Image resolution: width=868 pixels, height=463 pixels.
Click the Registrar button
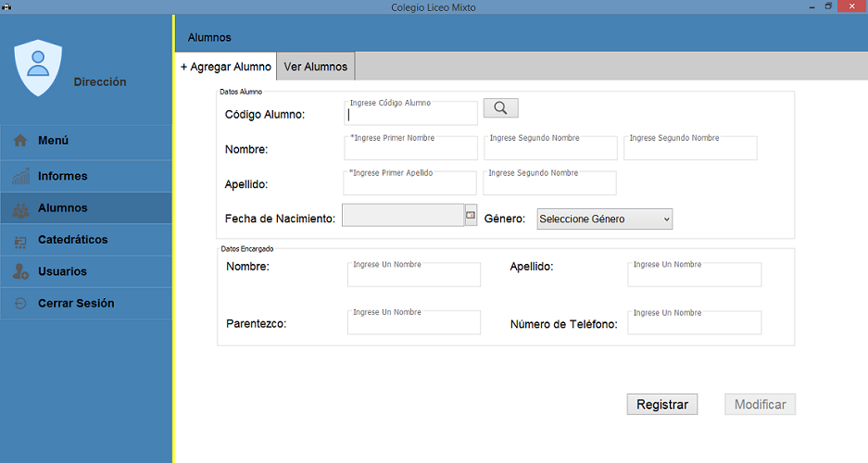point(662,405)
